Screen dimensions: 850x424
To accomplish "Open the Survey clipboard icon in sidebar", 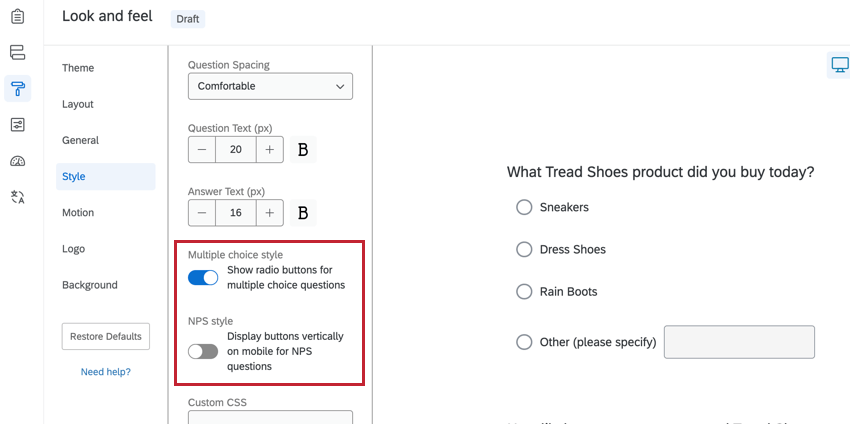I will point(17,16).
